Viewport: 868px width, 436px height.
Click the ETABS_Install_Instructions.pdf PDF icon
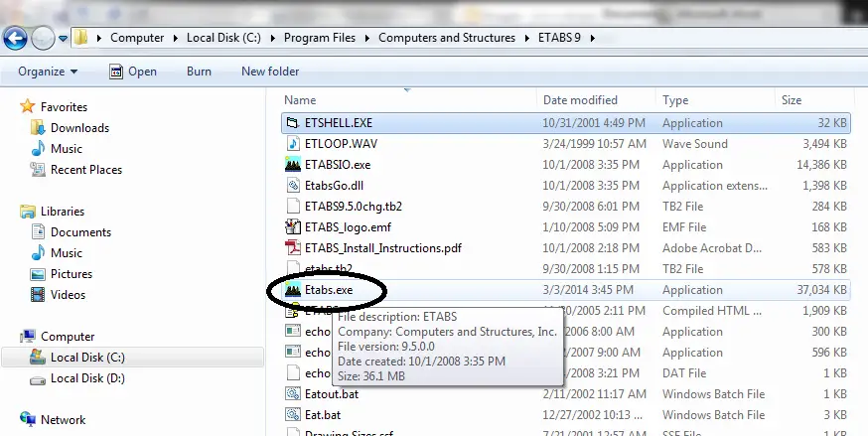tap(292, 248)
